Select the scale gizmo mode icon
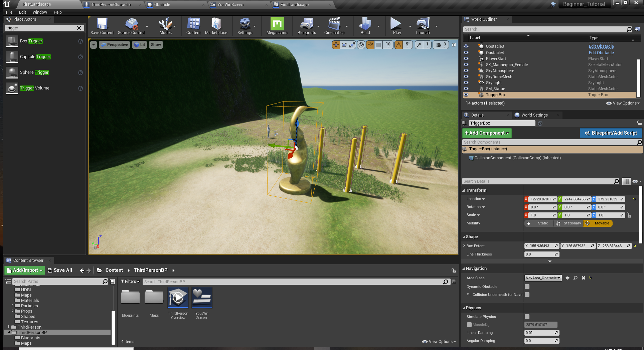 pos(352,45)
